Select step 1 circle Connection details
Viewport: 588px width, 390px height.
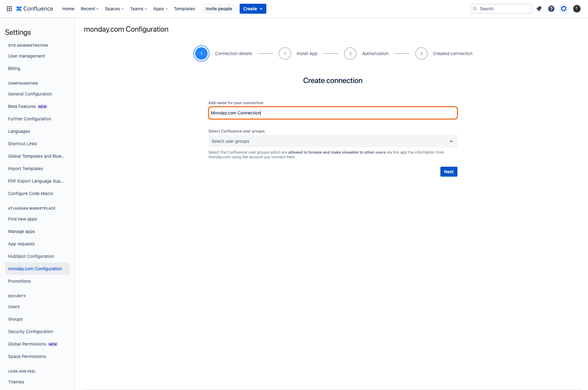(x=201, y=53)
